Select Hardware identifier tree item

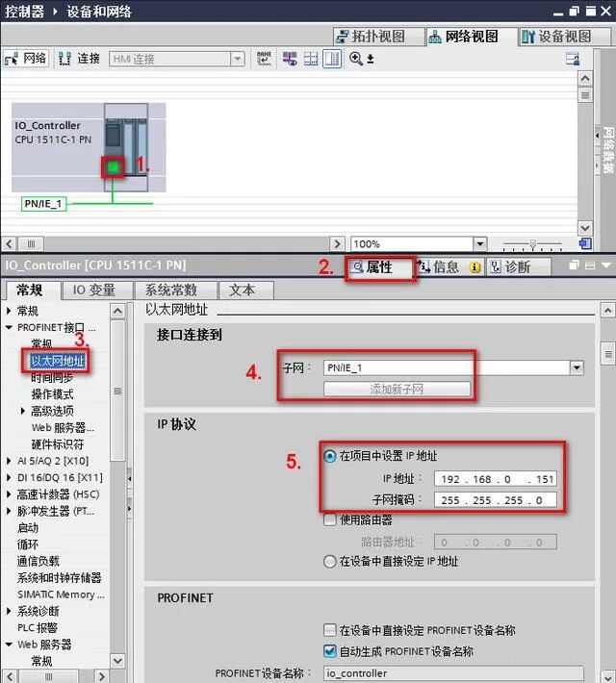point(57,444)
